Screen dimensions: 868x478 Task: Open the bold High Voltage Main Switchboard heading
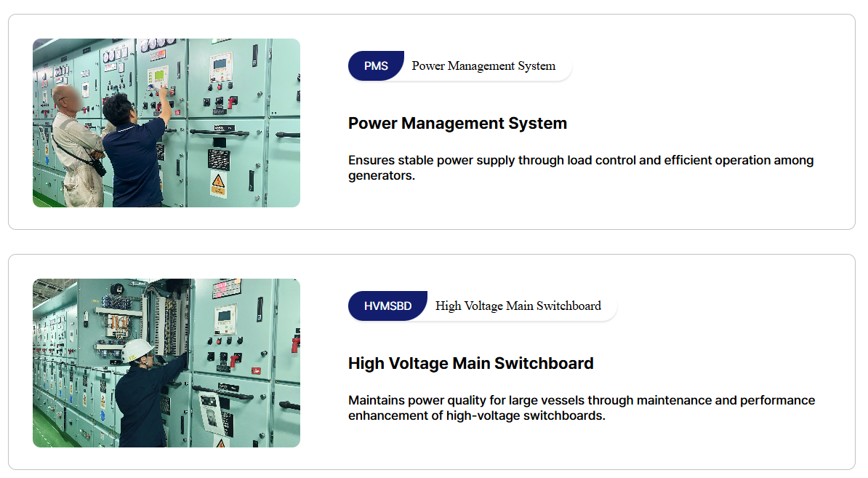[470, 364]
